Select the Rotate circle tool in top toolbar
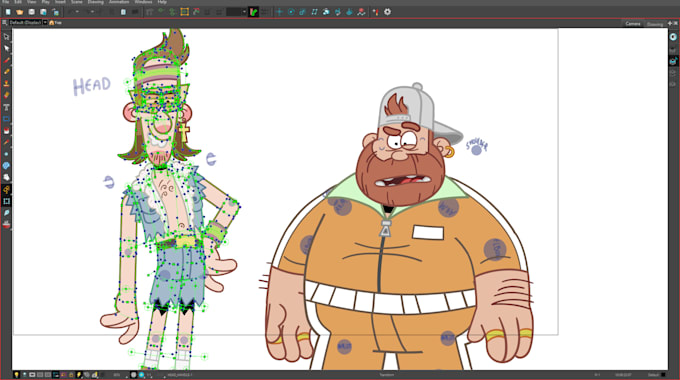Viewport: 680px width, 380px height. click(291, 12)
